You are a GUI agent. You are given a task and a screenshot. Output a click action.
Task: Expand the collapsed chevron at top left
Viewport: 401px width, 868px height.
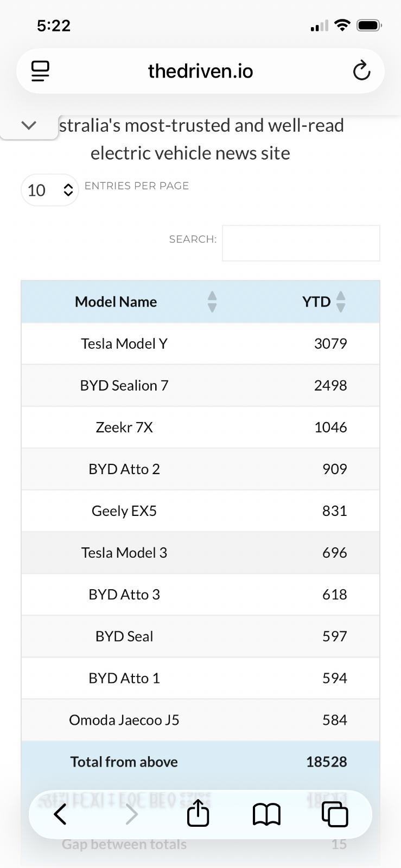(29, 125)
